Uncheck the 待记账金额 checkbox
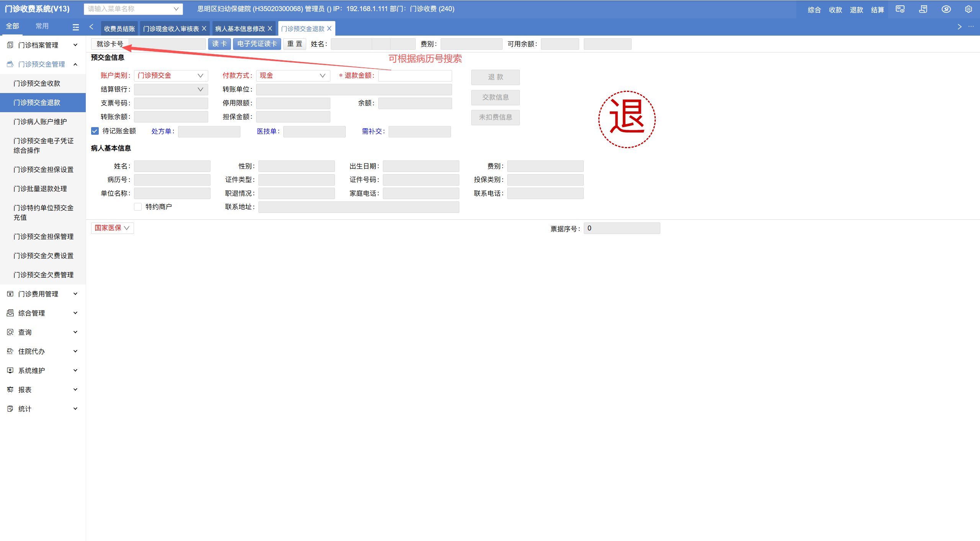Screen dimensions: 980x541 (x=95, y=131)
